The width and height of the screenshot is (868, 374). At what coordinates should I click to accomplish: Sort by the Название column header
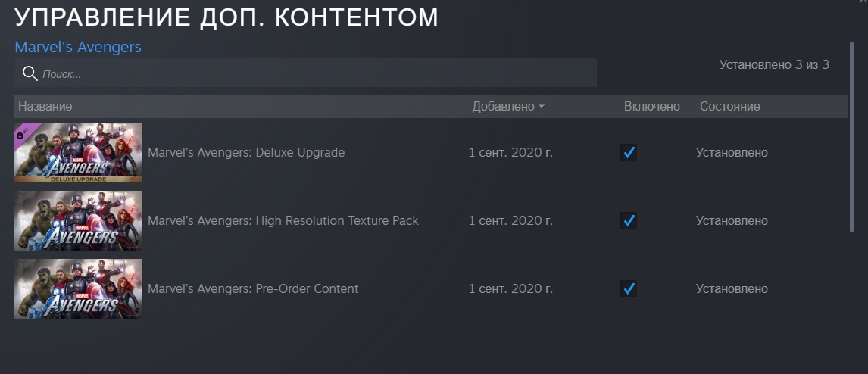(x=45, y=106)
